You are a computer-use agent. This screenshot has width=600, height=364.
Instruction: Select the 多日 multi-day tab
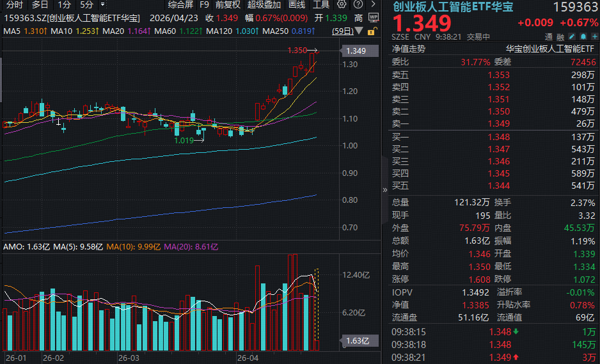pos(40,4)
